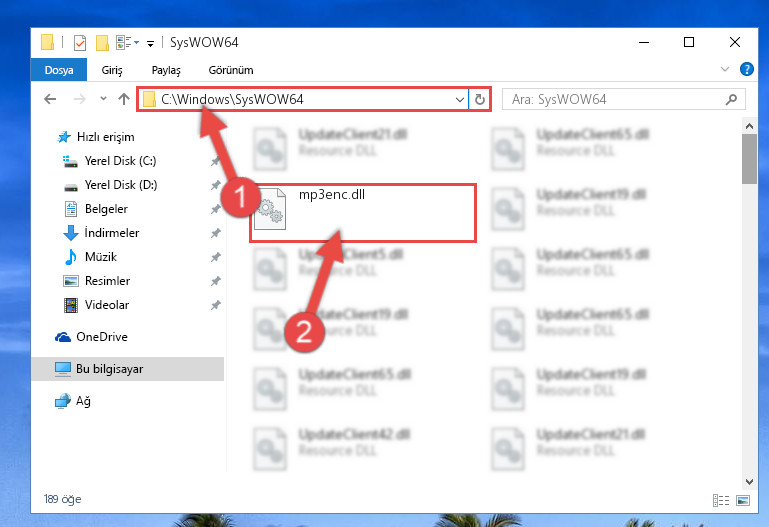Viewport: 769px width, 527px height.
Task: Click the pin icon beside Videolar
Action: pyautogui.click(x=215, y=305)
